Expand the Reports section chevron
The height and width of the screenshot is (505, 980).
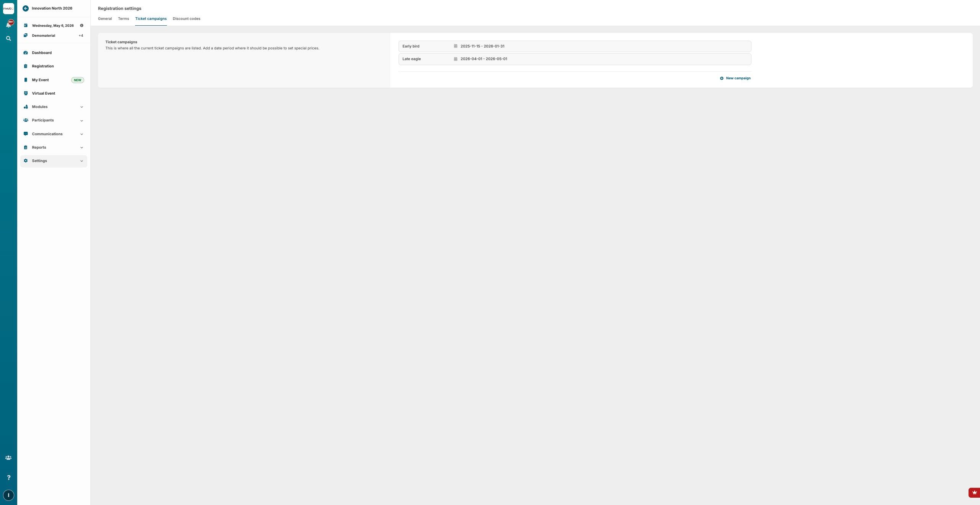tap(82, 148)
